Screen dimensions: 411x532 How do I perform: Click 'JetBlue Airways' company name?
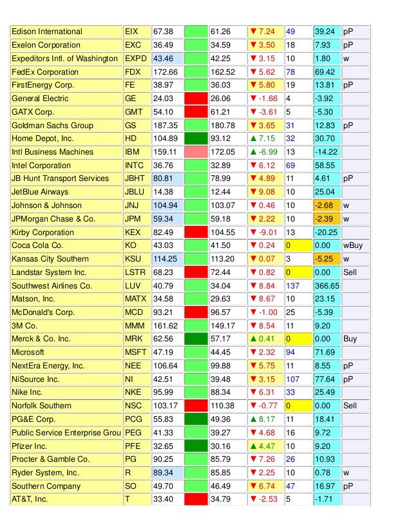40,192
